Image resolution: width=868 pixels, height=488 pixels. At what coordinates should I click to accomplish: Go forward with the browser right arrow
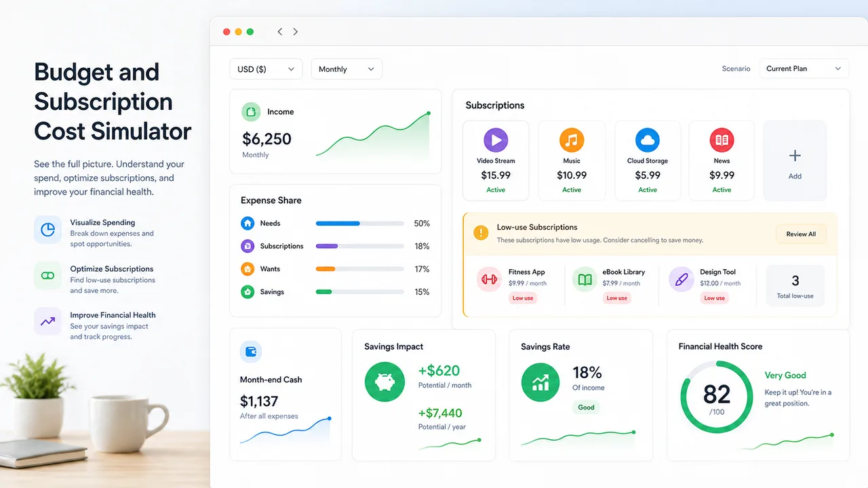pos(296,32)
